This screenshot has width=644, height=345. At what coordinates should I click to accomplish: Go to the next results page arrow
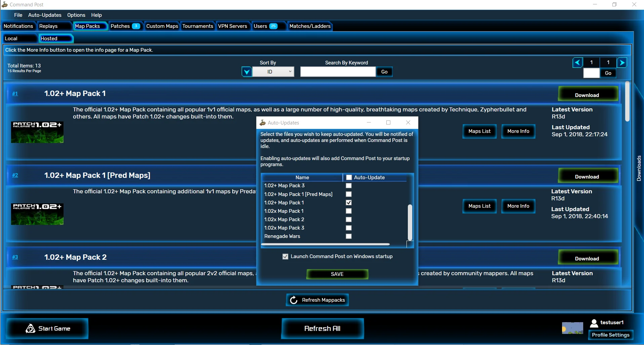pos(622,62)
